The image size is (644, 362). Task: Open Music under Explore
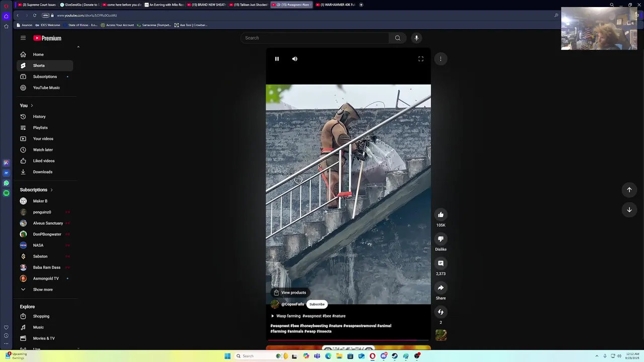click(45, 327)
